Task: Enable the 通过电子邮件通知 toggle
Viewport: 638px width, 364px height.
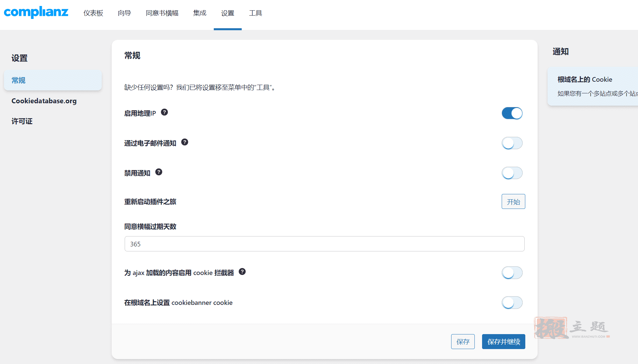Action: tap(512, 143)
